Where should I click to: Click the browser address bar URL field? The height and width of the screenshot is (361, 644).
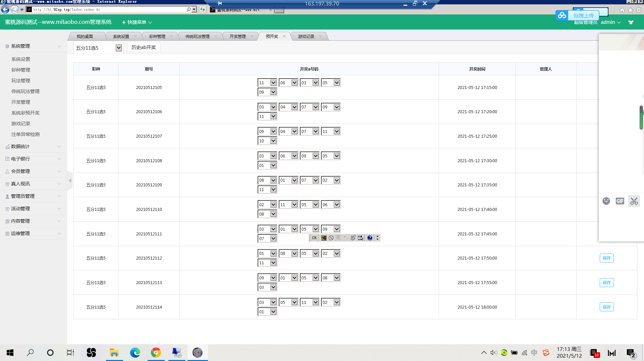(107, 10)
